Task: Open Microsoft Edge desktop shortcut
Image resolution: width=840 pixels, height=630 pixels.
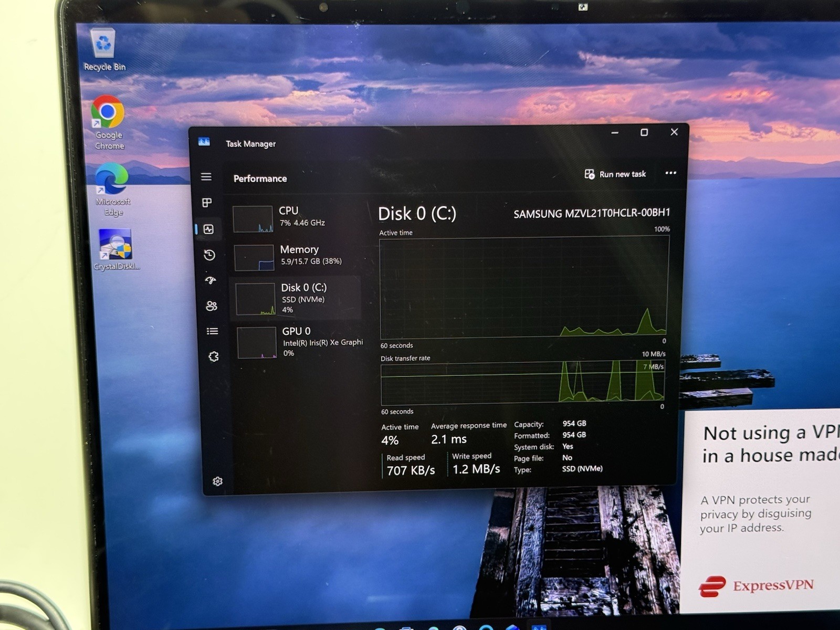Action: pos(112,190)
